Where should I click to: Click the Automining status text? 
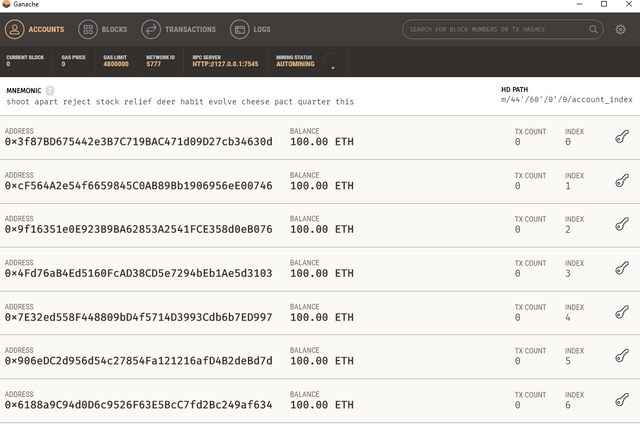pyautogui.click(x=295, y=64)
